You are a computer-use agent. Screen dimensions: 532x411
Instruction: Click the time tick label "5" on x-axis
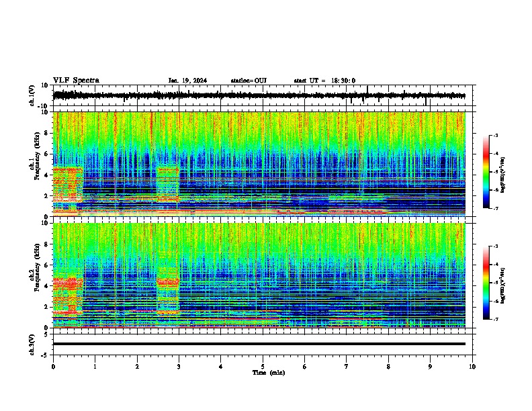[263, 367]
